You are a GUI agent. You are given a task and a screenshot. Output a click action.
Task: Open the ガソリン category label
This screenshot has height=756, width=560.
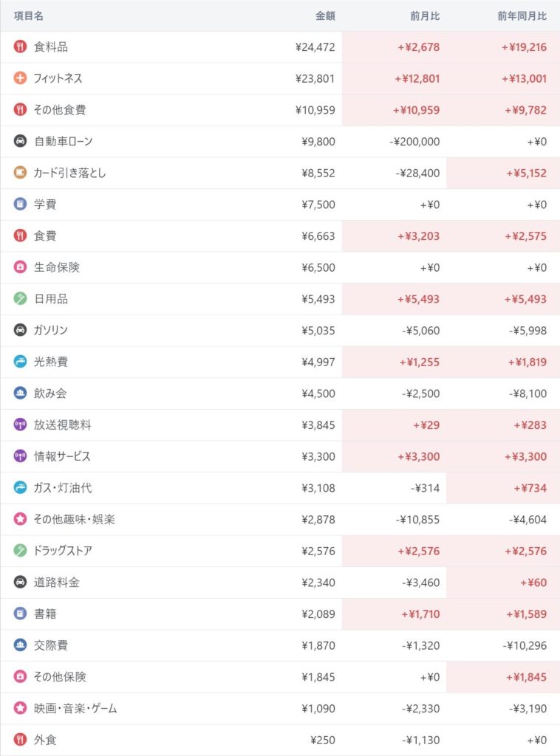(51, 330)
